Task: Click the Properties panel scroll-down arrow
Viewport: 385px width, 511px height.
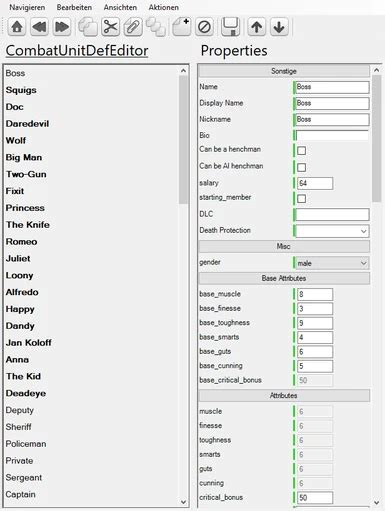Action: pyautogui.click(x=377, y=502)
